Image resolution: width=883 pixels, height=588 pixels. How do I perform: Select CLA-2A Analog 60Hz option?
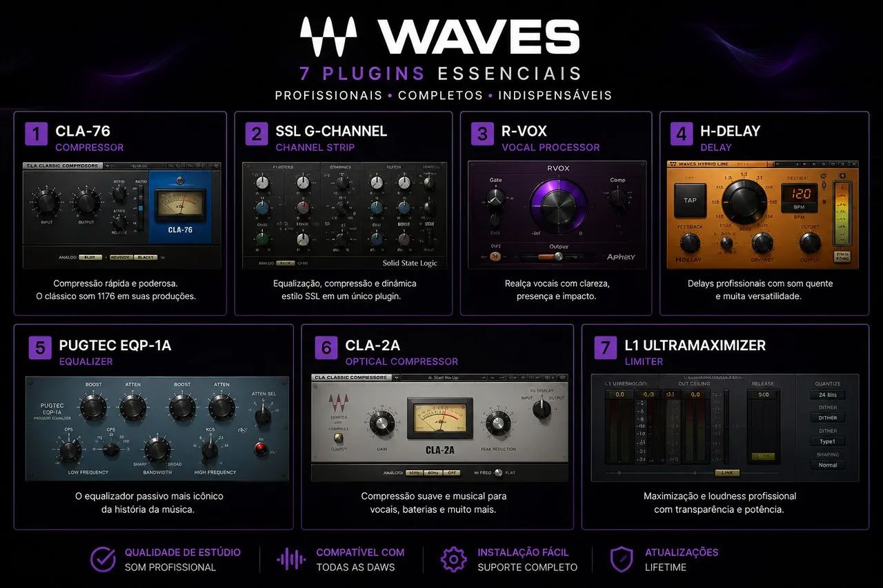point(433,473)
